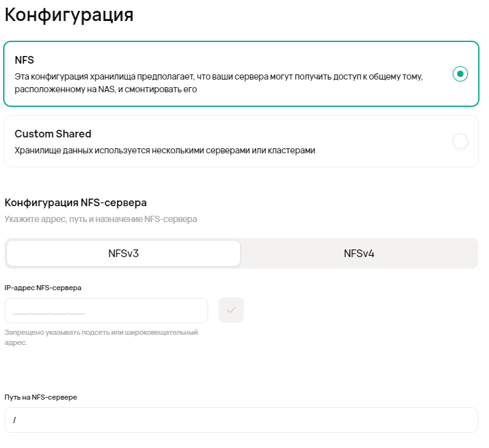
Task: Switch to the NFSv4 tab
Action: [358, 253]
